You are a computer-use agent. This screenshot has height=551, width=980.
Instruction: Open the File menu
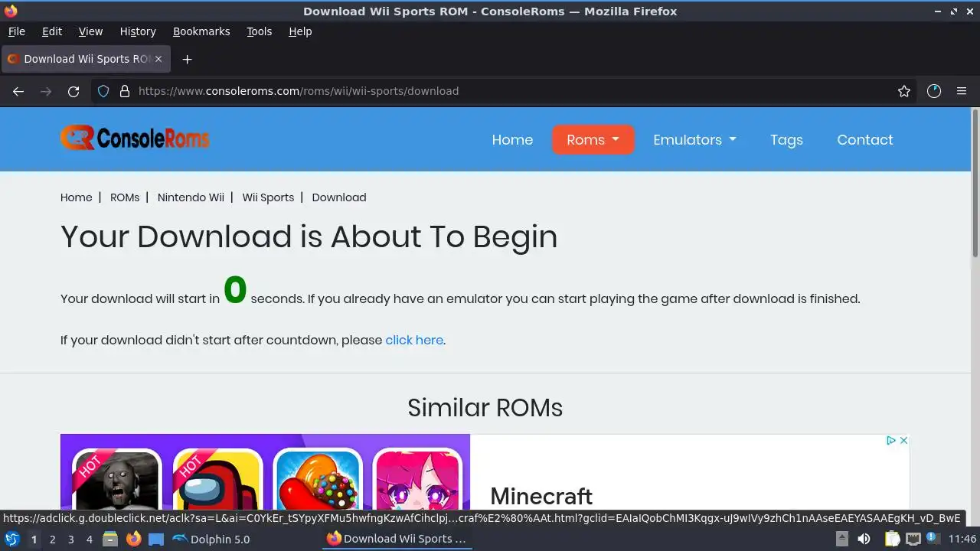(16, 31)
